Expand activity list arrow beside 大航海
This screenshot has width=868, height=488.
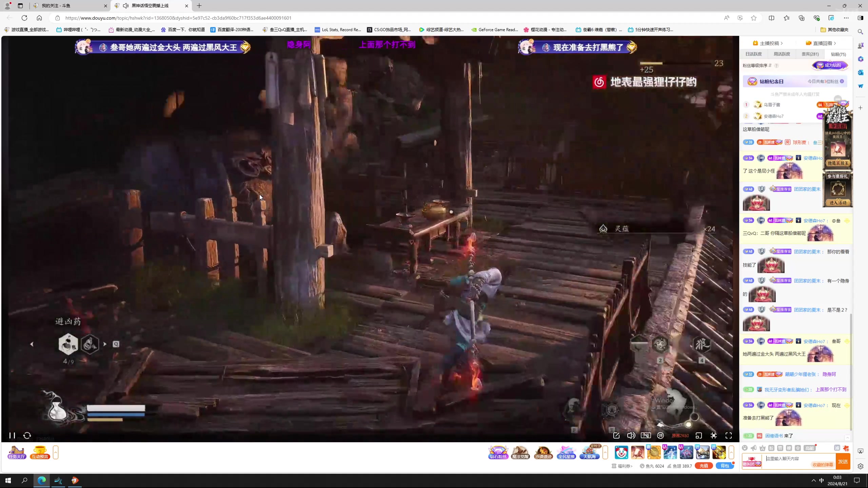coord(605,452)
